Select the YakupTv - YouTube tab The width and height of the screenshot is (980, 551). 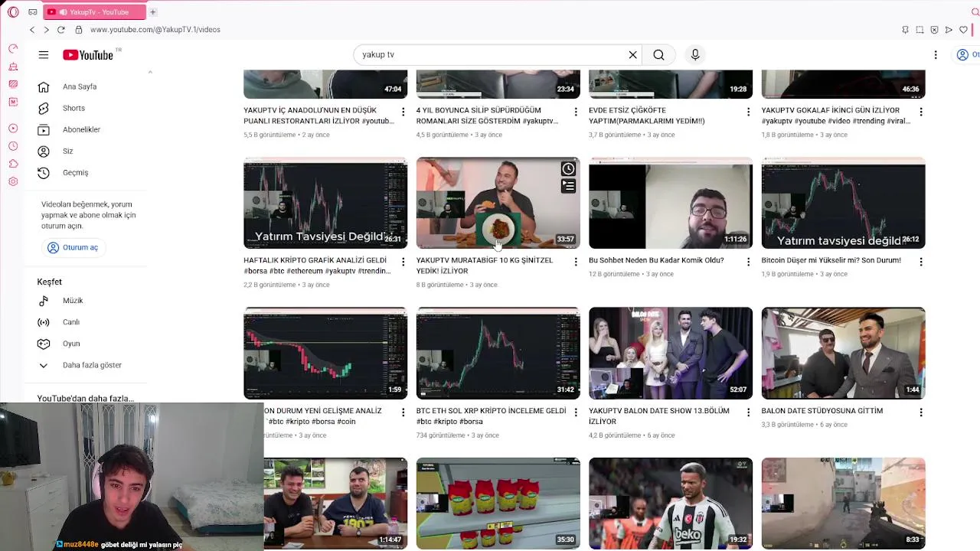click(94, 12)
